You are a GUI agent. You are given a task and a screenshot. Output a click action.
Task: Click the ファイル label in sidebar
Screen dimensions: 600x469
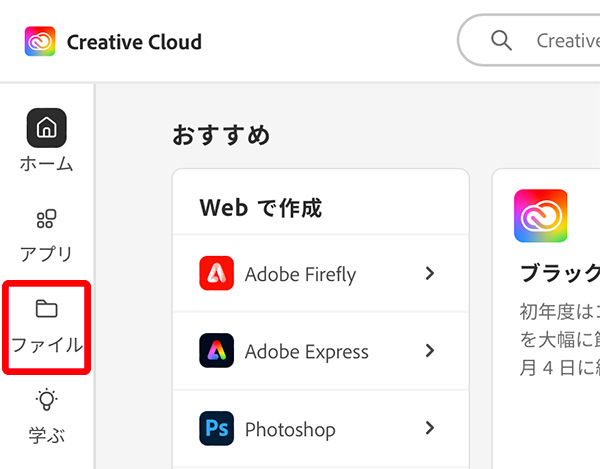click(47, 345)
